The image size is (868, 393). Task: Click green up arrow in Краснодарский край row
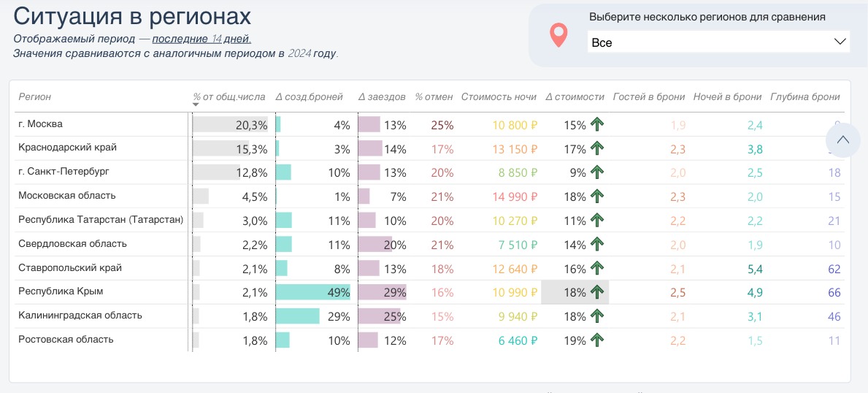point(598,148)
